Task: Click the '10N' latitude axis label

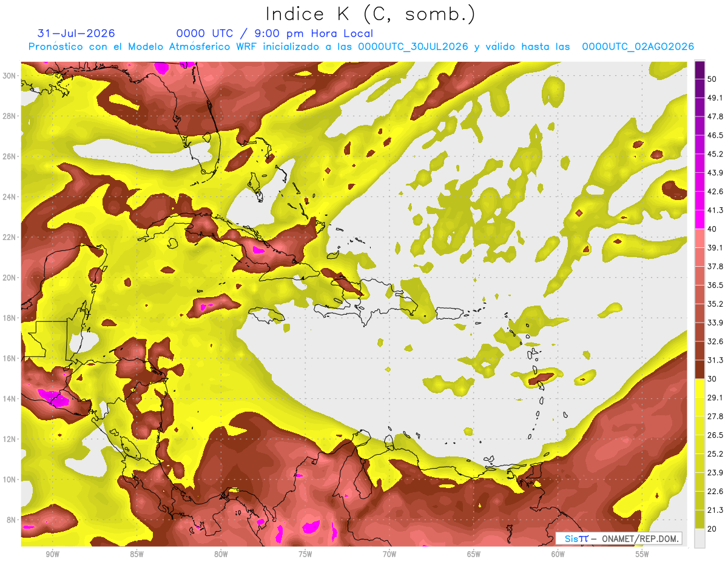Action: (9, 480)
